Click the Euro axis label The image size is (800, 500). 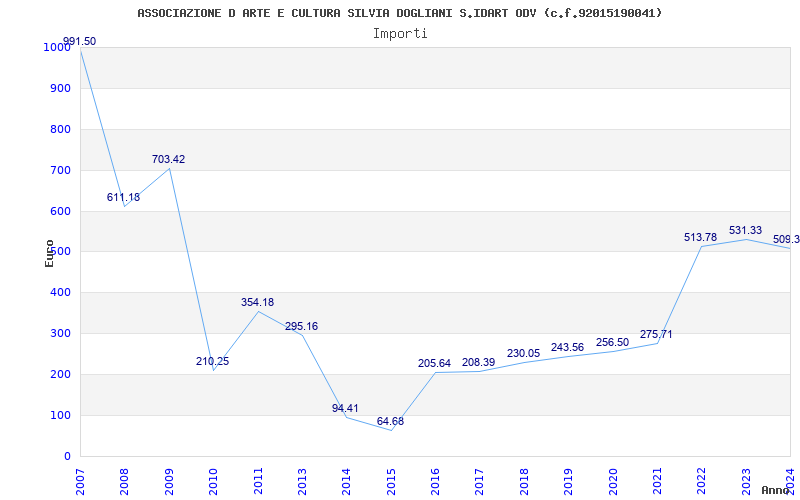[49, 254]
